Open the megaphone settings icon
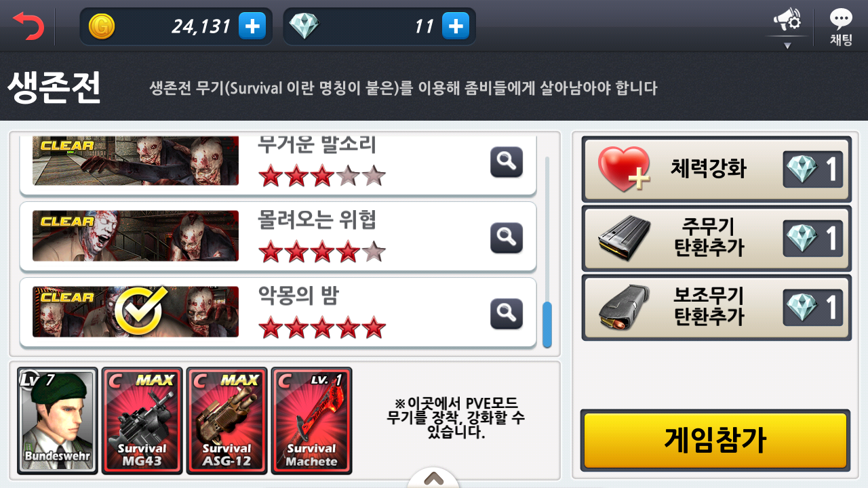868x488 pixels. [787, 20]
